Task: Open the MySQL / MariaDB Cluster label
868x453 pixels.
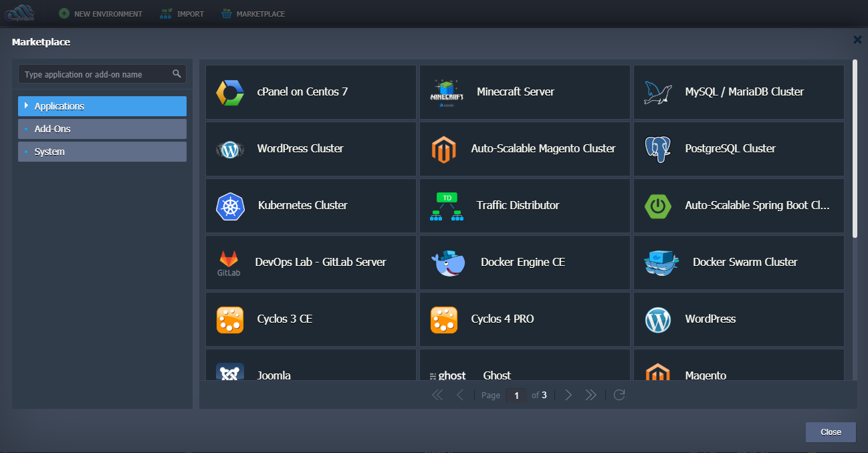Action: tap(744, 92)
